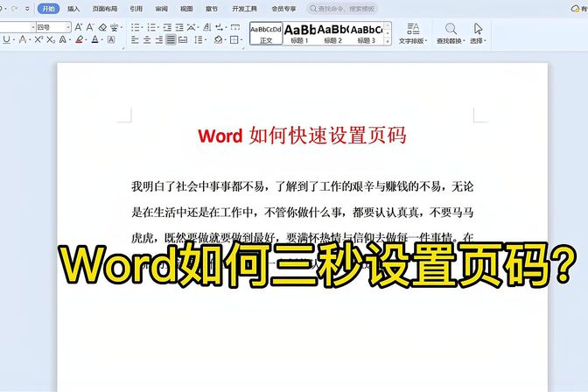Click the decrease indent icon
The width and height of the screenshot is (588, 392).
pos(167,27)
